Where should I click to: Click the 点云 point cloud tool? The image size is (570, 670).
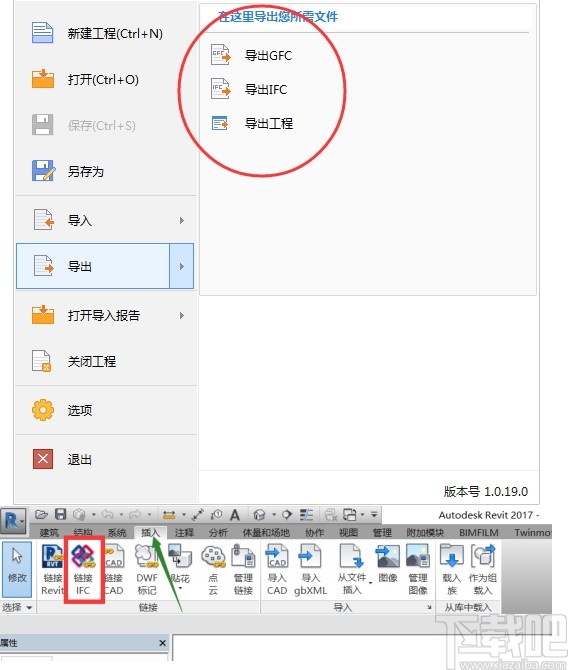click(x=213, y=570)
